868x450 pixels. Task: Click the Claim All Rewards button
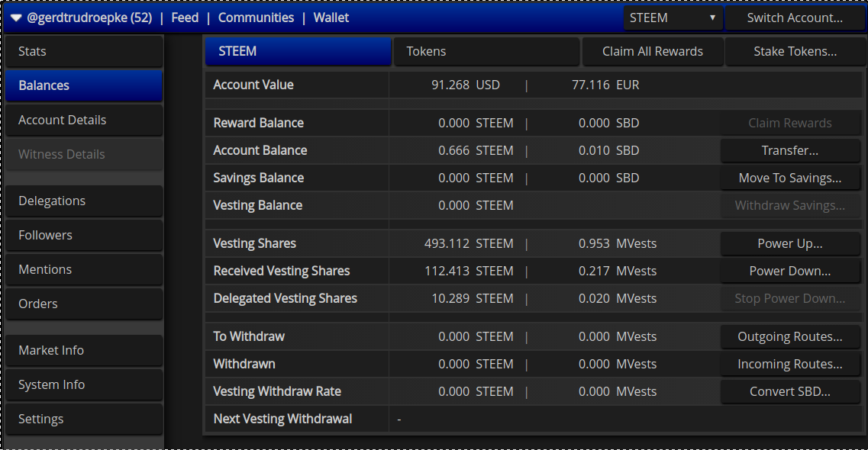point(653,51)
